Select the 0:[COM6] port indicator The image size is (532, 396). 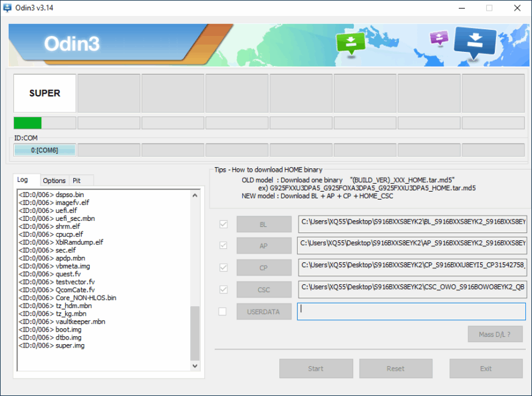click(44, 150)
